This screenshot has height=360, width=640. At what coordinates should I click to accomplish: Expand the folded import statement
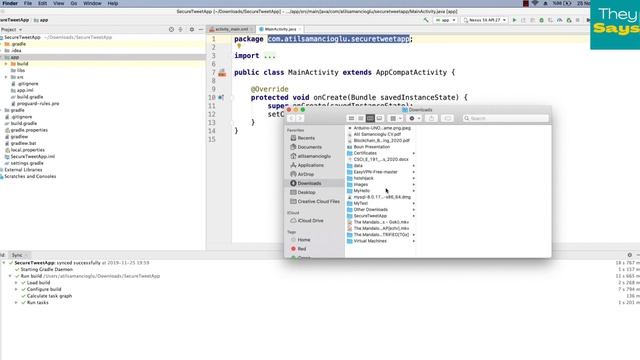tap(269, 56)
